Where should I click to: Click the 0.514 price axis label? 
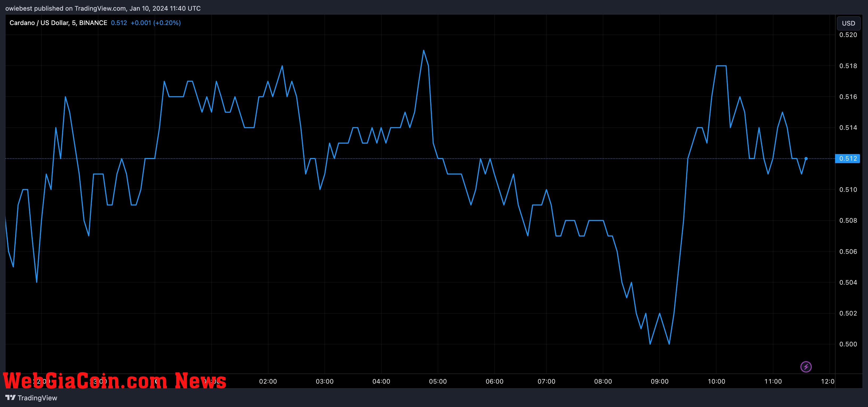tap(848, 127)
